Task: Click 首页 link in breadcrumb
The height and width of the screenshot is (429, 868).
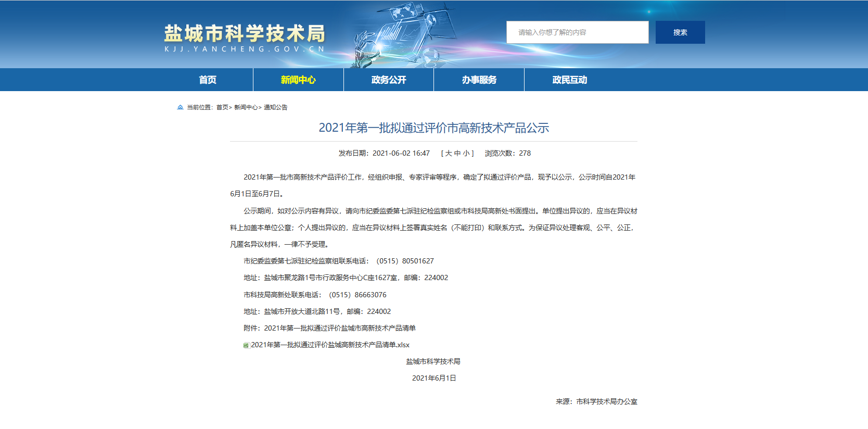Action: (222, 107)
